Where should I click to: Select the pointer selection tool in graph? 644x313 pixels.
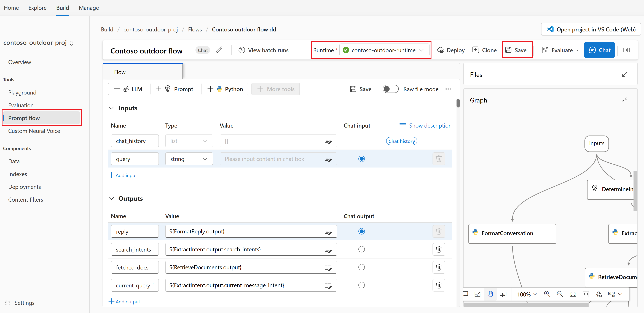(503, 294)
